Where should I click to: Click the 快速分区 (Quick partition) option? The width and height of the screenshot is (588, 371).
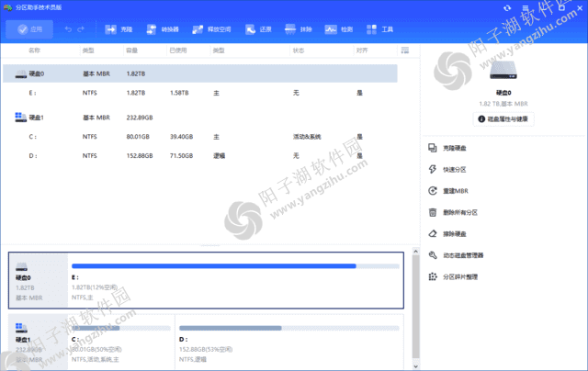(455, 169)
